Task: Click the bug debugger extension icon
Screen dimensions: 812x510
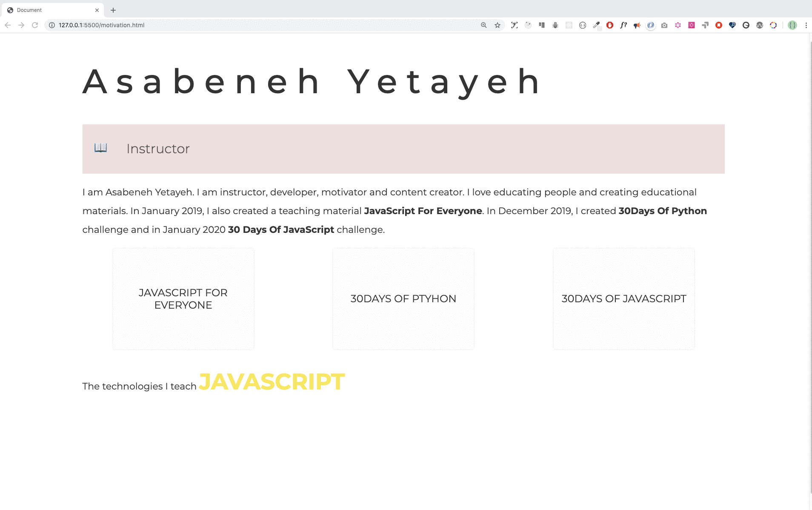Action: [x=555, y=25]
